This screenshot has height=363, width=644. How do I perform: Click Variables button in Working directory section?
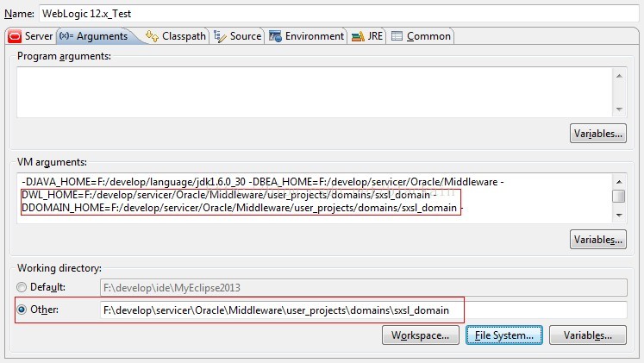point(588,335)
